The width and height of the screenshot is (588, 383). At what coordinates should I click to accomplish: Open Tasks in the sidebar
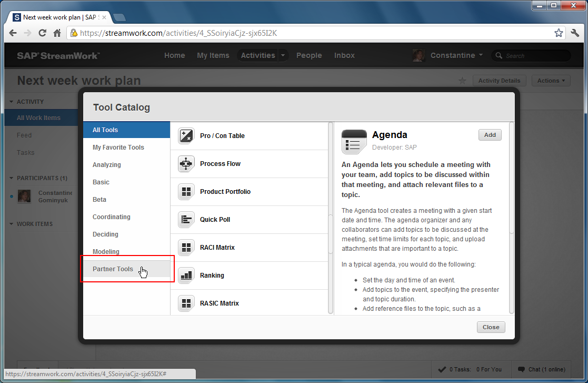[25, 153]
